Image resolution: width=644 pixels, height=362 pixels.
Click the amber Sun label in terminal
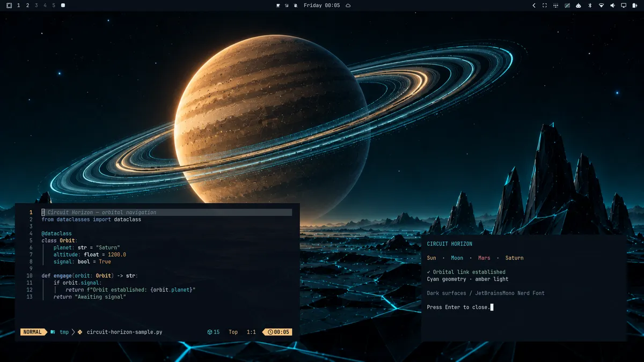(x=431, y=258)
